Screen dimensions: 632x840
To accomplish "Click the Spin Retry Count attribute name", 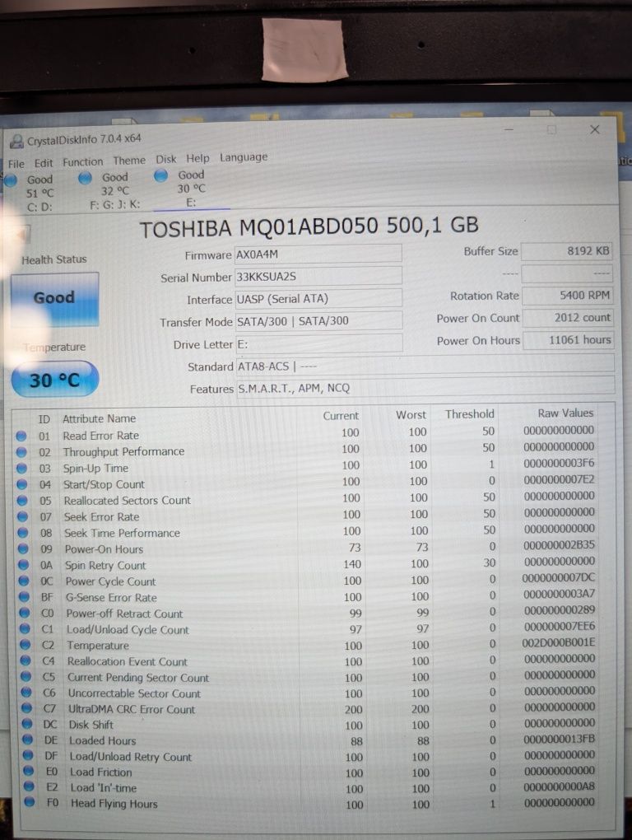I will pos(105,566).
